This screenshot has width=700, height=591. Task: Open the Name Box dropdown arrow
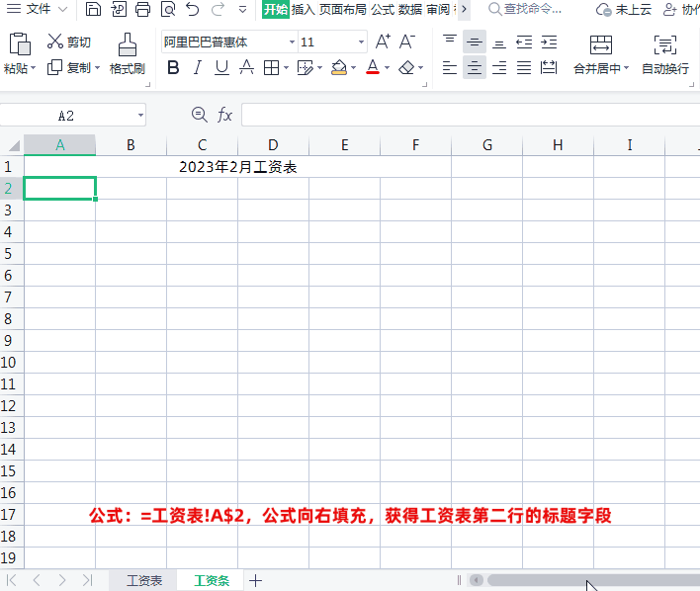pyautogui.click(x=140, y=116)
